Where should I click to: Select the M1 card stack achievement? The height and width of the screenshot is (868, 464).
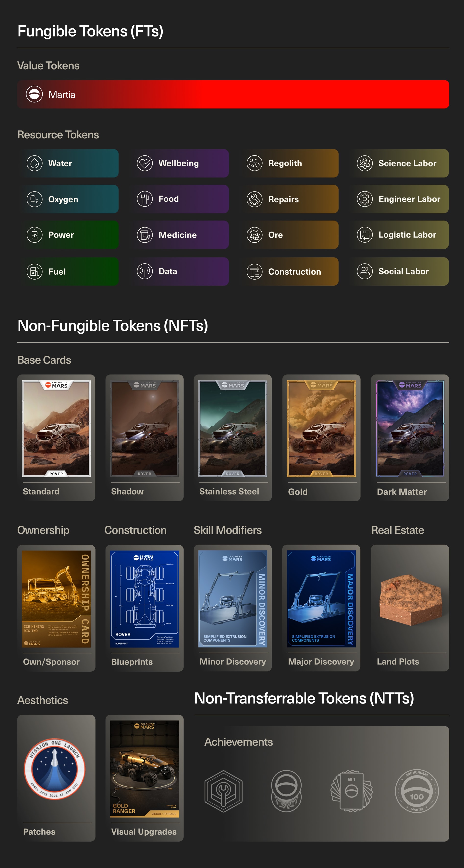[351, 790]
